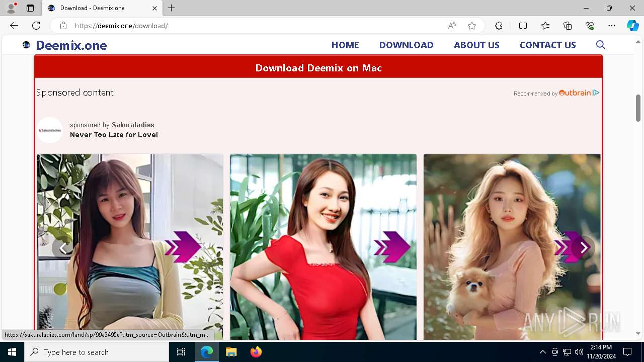644x362 pixels.
Task: View site information lock icon
Action: (63, 26)
